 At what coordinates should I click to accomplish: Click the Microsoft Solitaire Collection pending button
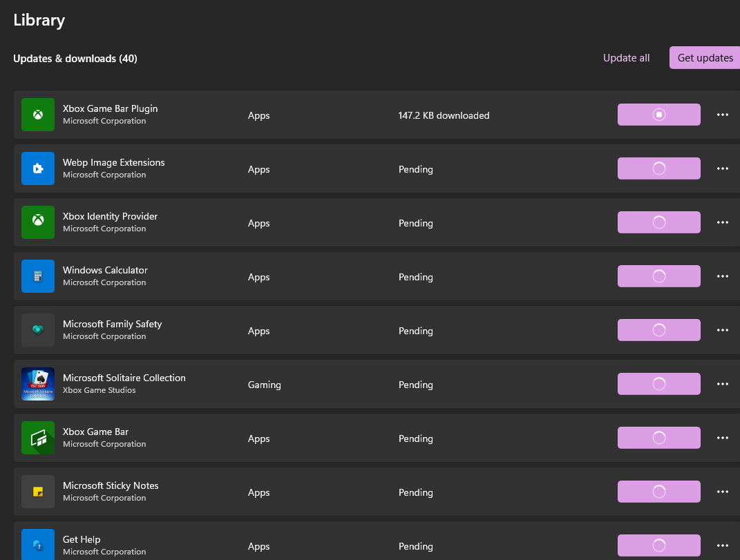coord(659,383)
